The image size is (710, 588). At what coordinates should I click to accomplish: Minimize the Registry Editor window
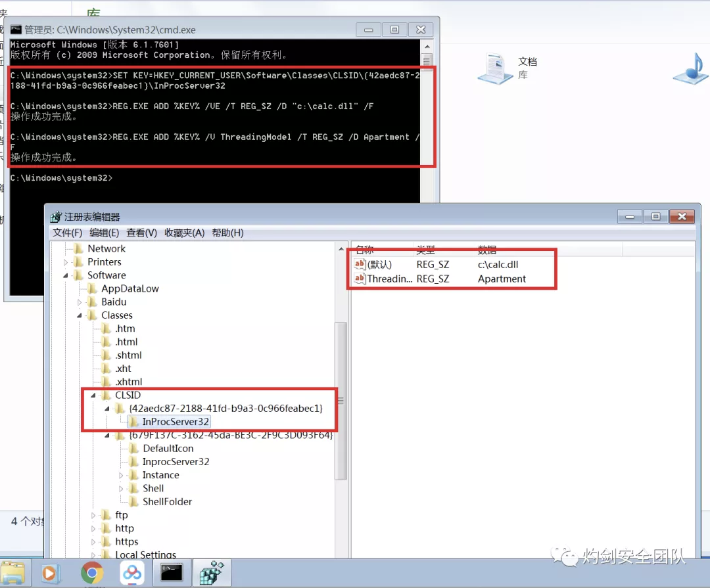point(629,217)
